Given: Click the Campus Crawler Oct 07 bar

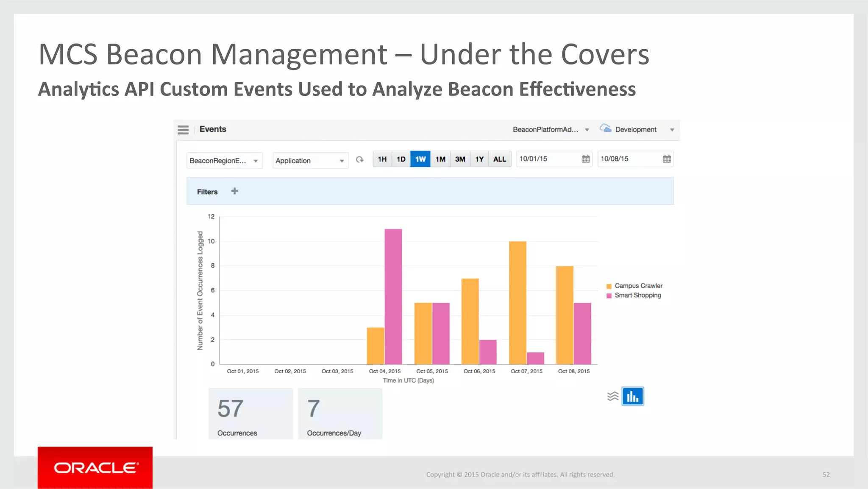Looking at the screenshot, I should tap(517, 303).
